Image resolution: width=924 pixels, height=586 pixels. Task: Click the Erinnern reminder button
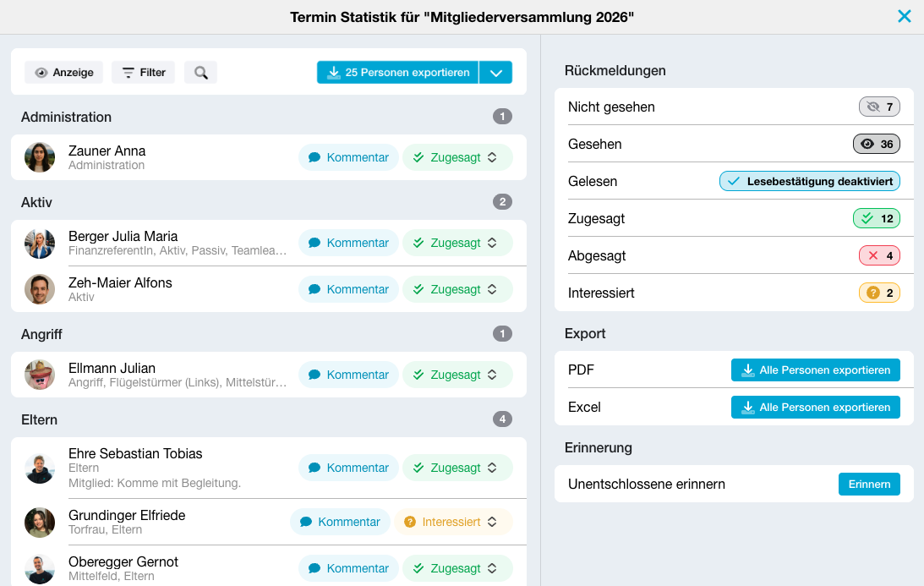869,484
